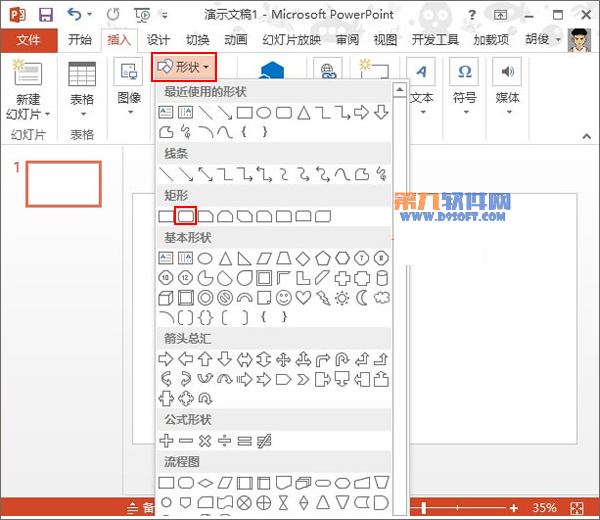Select the Donut shape
This screenshot has height=520, width=600.
[205, 298]
